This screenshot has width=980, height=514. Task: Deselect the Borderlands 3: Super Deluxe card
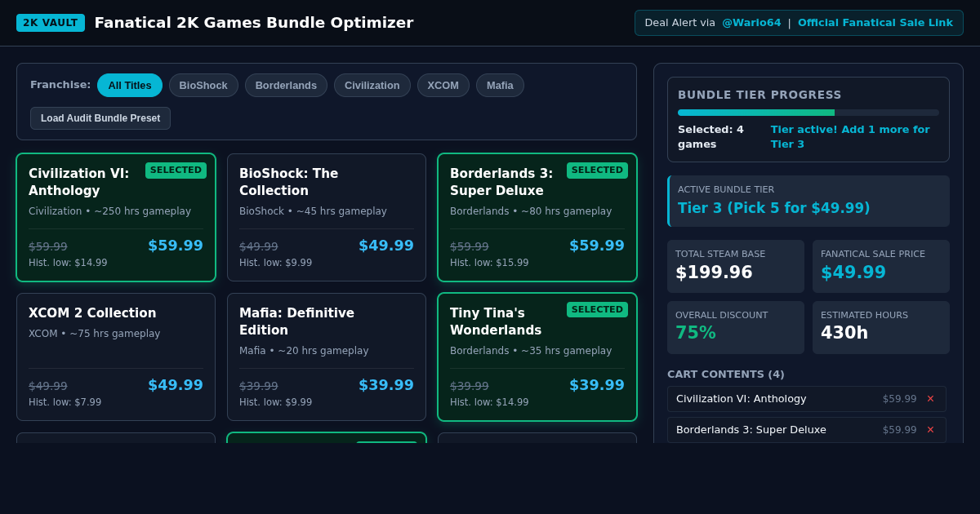[x=537, y=218]
